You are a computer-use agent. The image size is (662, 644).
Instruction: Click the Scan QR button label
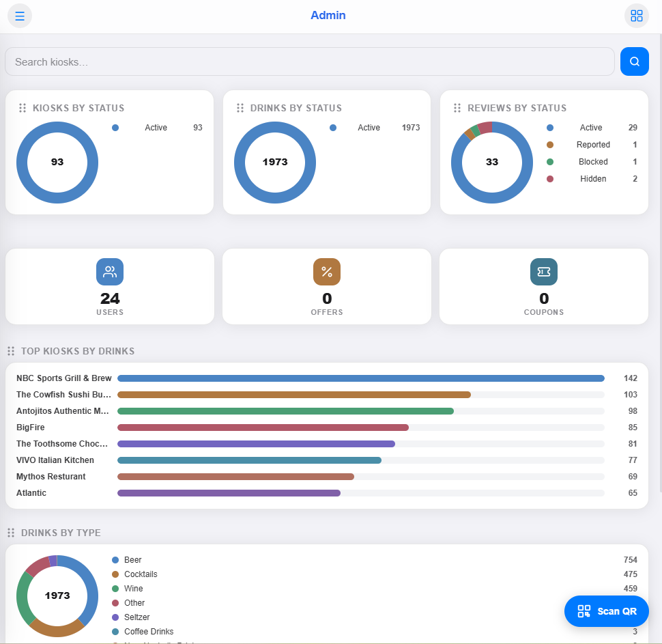[617, 611]
